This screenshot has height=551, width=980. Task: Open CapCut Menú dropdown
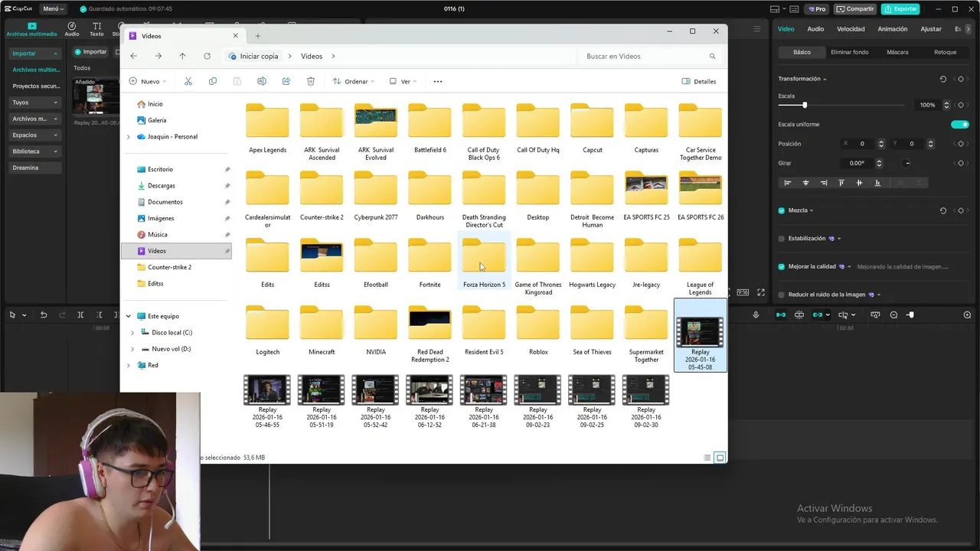click(53, 9)
